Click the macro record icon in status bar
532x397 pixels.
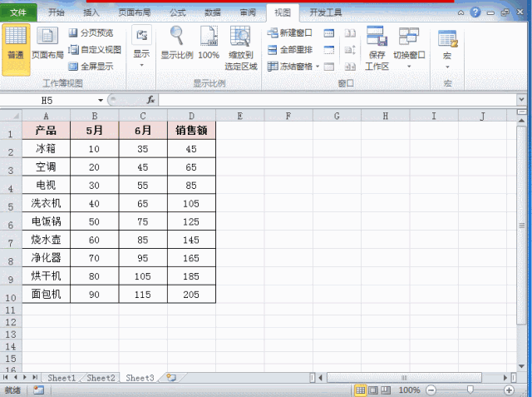click(x=39, y=390)
